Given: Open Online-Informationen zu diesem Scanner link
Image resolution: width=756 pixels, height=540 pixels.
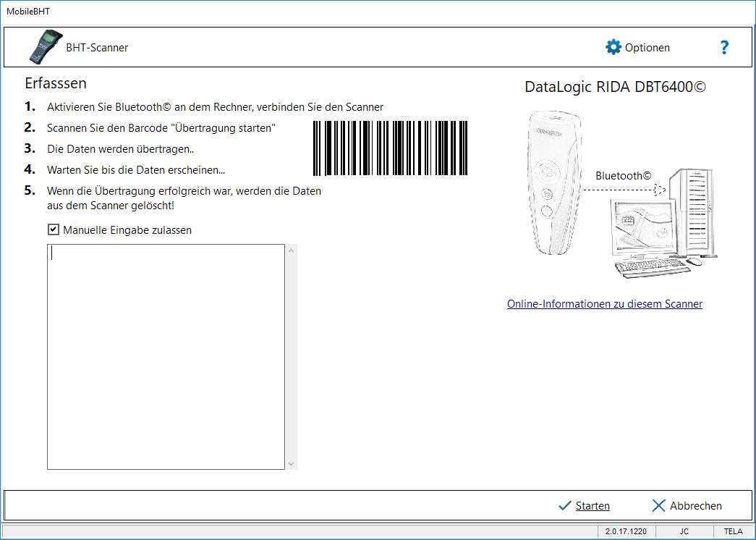Looking at the screenshot, I should [605, 303].
